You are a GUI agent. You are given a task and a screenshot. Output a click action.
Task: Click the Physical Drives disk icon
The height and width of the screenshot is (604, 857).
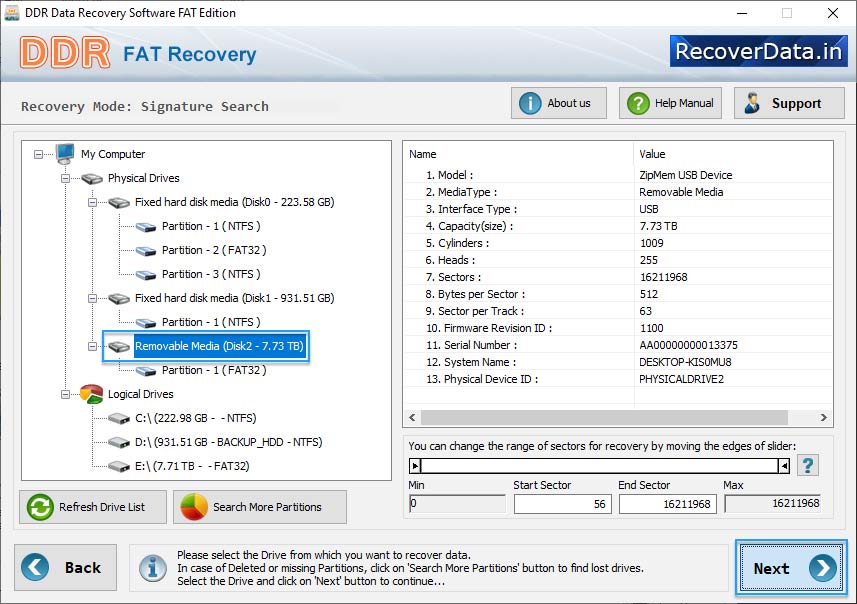click(92, 179)
